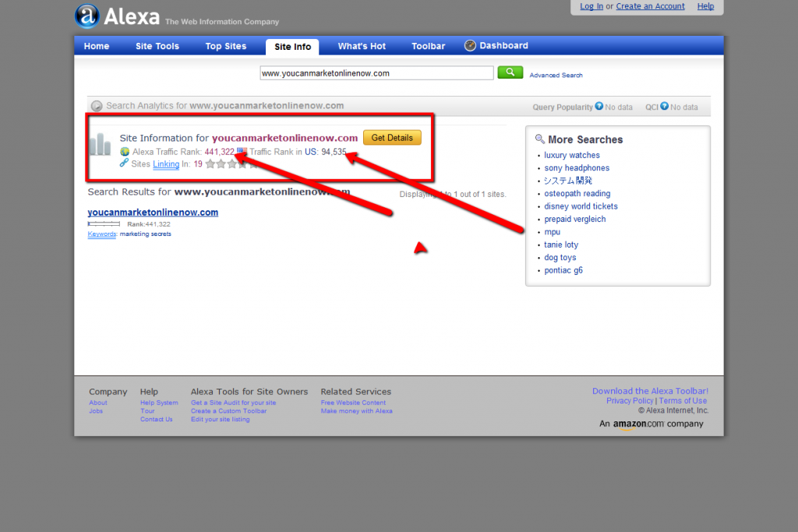
Task: Click the Create an Account link
Action: (x=650, y=5)
